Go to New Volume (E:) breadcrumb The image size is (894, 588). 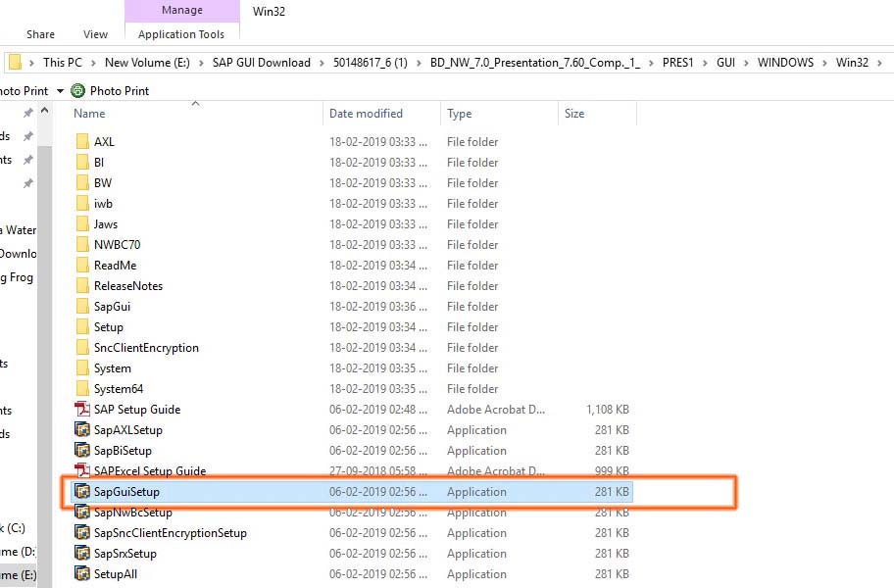point(147,63)
